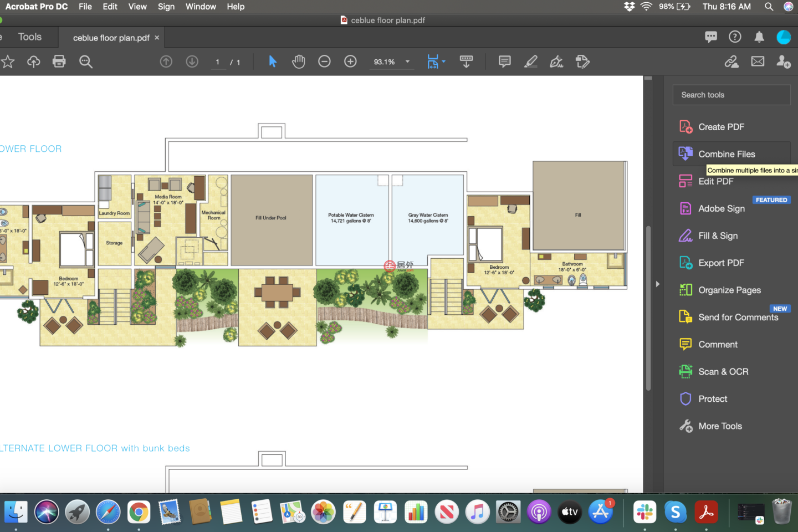Click the stamp edit tool icon
The width and height of the screenshot is (798, 532).
pyautogui.click(x=582, y=62)
